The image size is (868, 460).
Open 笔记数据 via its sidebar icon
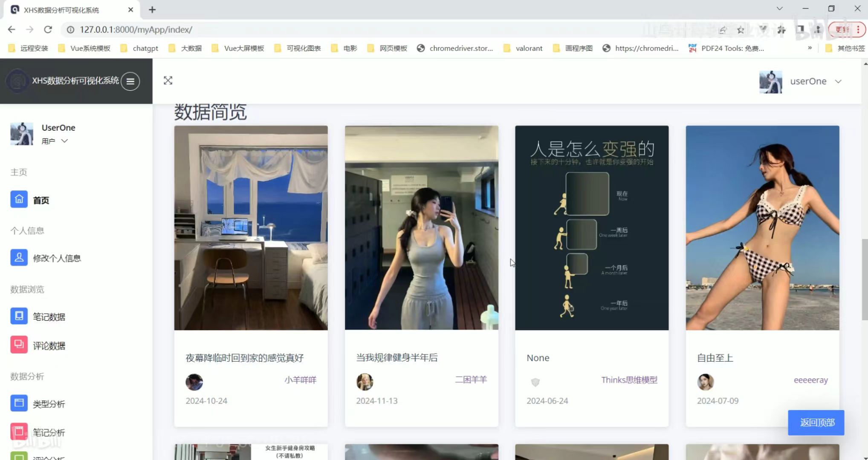pos(19,316)
